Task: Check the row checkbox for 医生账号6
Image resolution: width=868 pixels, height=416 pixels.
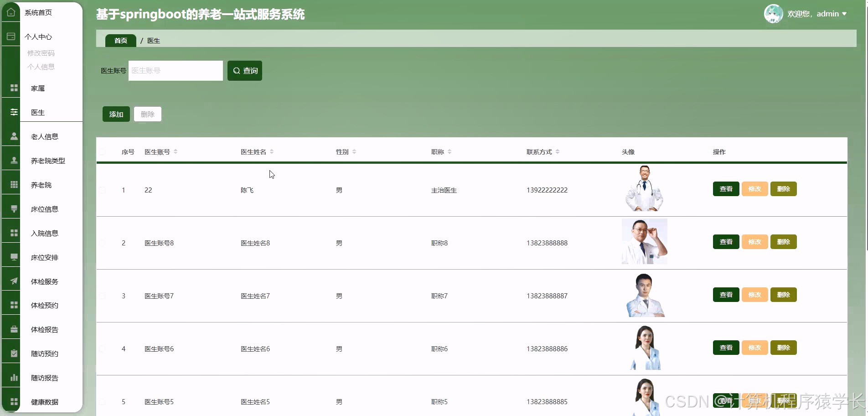Action: tap(102, 349)
